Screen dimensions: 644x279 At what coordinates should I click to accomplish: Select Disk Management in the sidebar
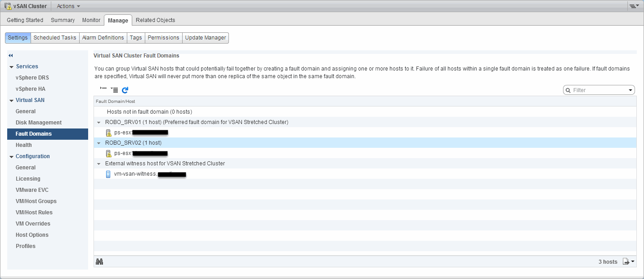coord(39,123)
